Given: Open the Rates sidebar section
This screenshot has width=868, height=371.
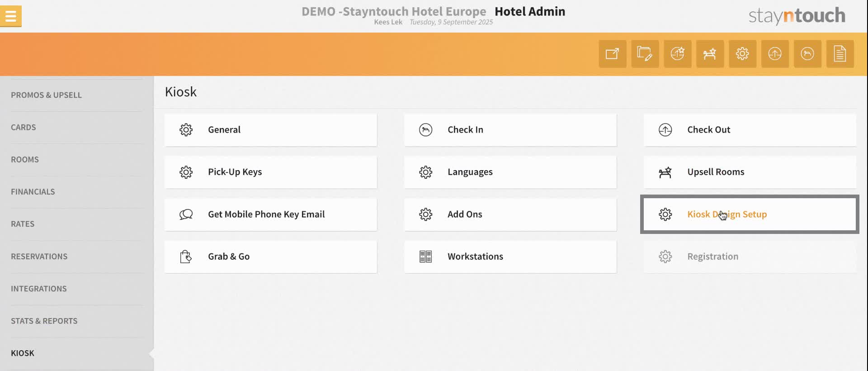Looking at the screenshot, I should tap(77, 224).
